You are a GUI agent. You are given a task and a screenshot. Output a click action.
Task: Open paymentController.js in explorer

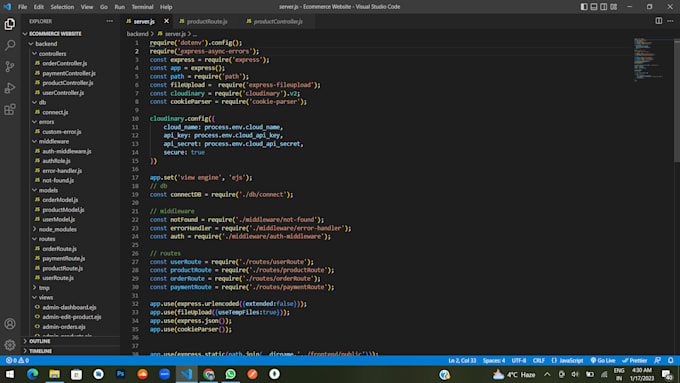tap(69, 73)
